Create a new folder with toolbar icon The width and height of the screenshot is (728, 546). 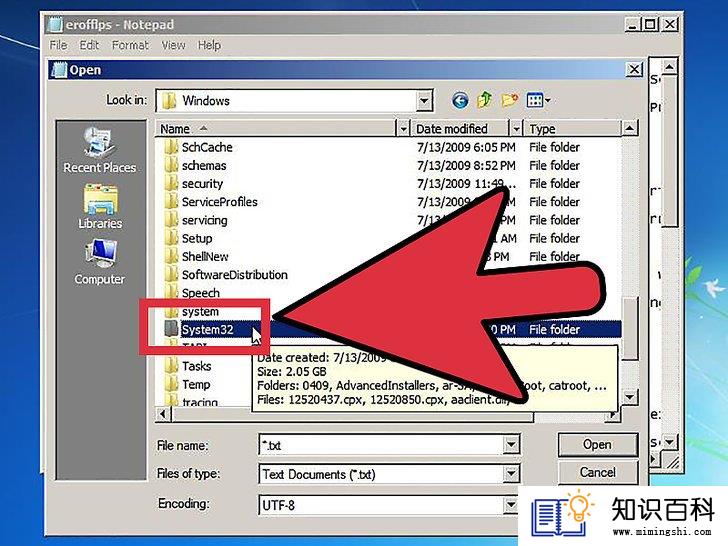pos(510,100)
